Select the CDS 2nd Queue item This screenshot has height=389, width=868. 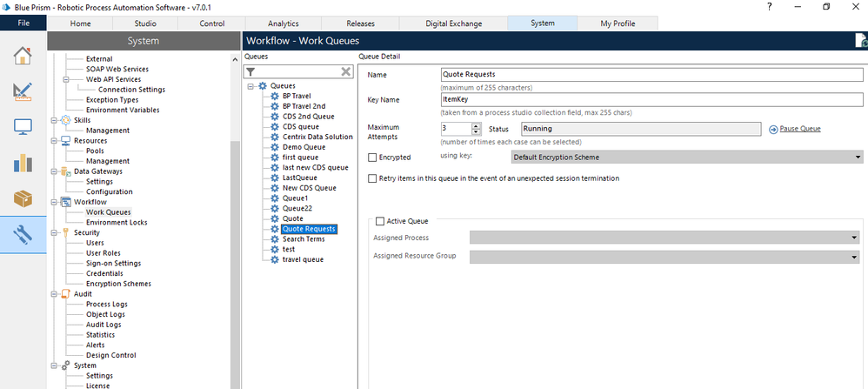pos(309,117)
